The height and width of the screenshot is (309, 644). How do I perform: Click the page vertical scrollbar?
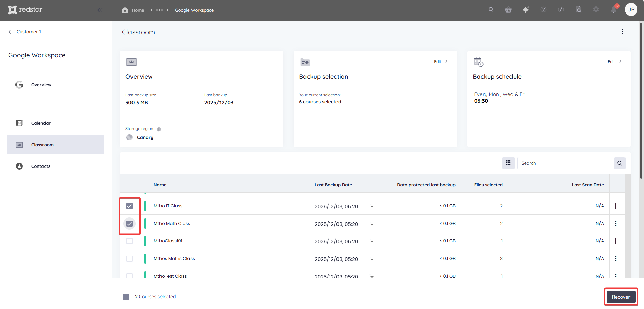pyautogui.click(x=641, y=101)
